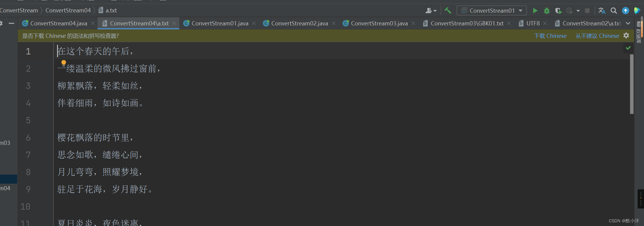The height and width of the screenshot is (226, 644).
Task: Close the UTF8 tab
Action: pos(545,23)
